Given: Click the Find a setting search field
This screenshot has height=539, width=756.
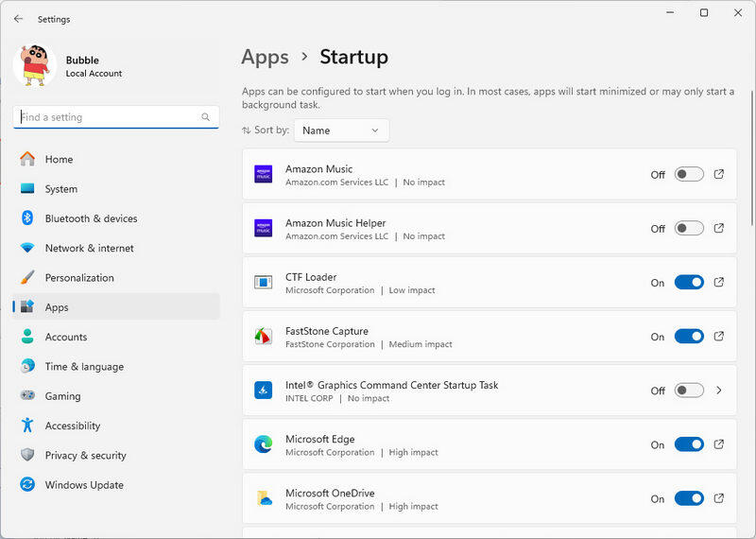Looking at the screenshot, I should coord(106,117).
